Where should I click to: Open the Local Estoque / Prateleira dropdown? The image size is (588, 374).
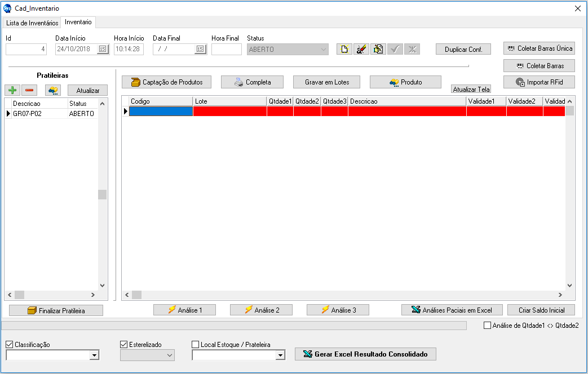(280, 355)
